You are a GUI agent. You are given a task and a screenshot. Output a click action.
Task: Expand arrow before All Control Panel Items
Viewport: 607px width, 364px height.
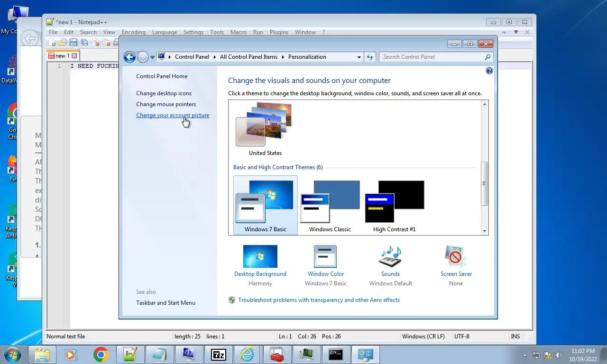(214, 57)
